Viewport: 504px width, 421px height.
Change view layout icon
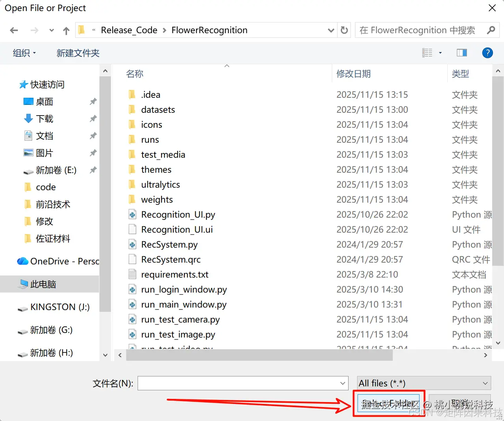427,53
